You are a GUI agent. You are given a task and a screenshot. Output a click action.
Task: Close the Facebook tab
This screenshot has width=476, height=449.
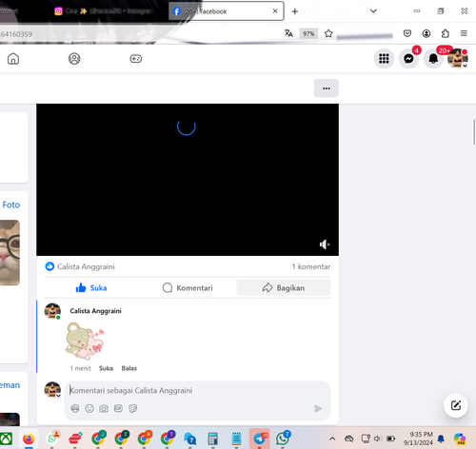point(275,11)
